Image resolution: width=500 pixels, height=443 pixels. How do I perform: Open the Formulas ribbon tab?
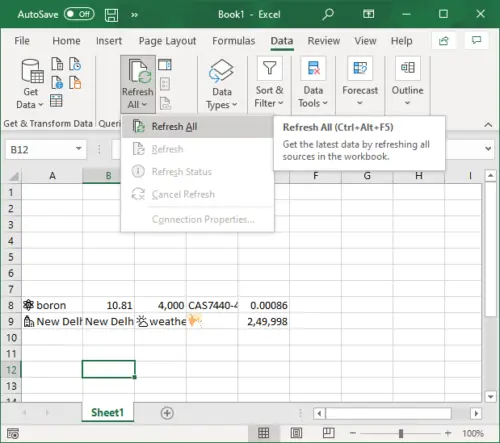234,41
